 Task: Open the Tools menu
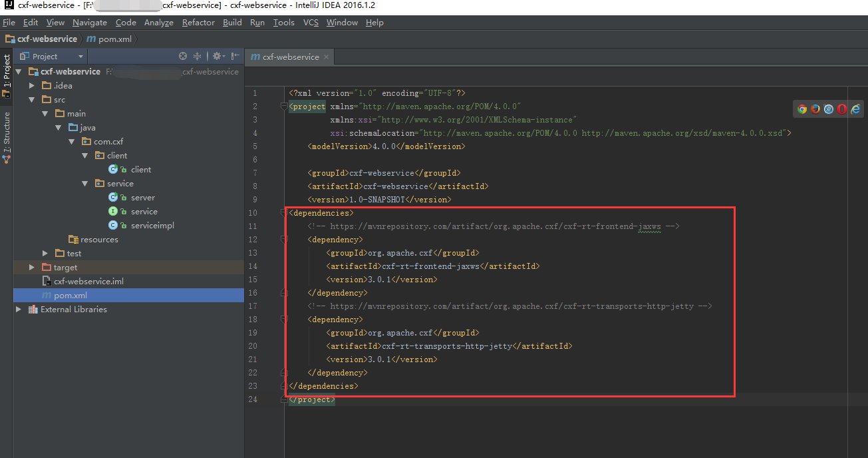pyautogui.click(x=283, y=23)
